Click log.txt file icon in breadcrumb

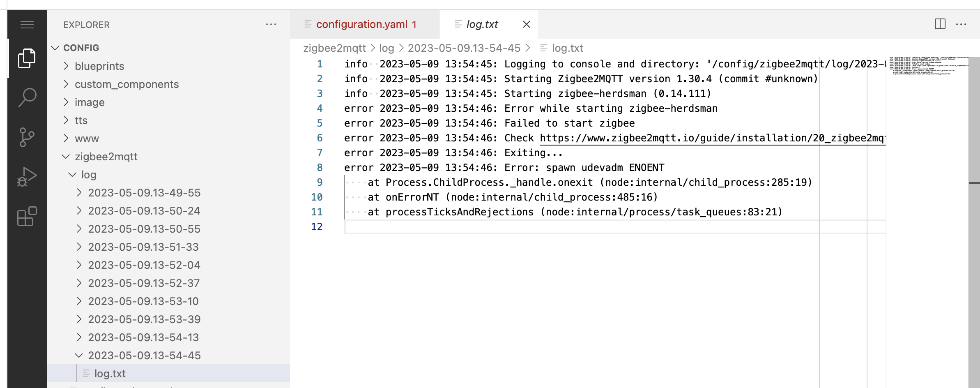[543, 48]
